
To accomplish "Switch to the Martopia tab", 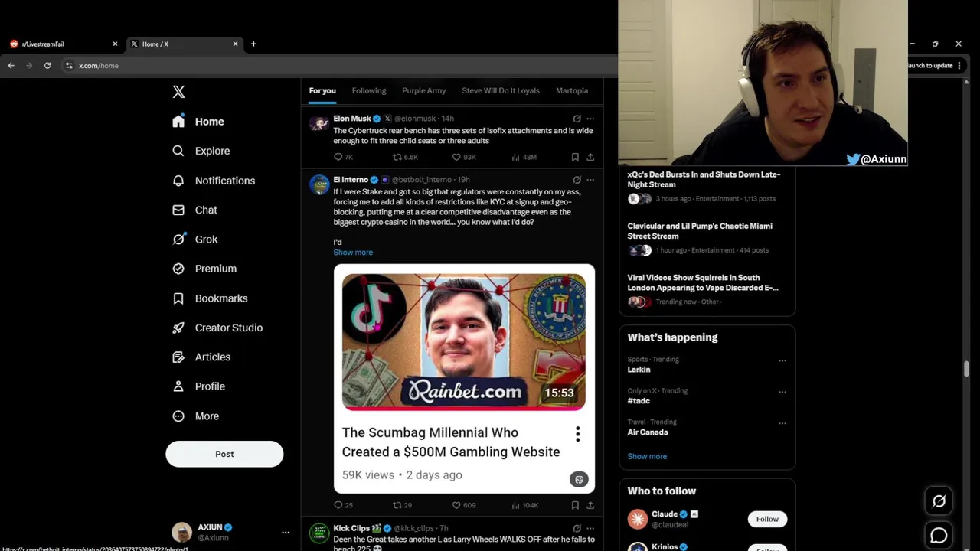I will click(572, 90).
